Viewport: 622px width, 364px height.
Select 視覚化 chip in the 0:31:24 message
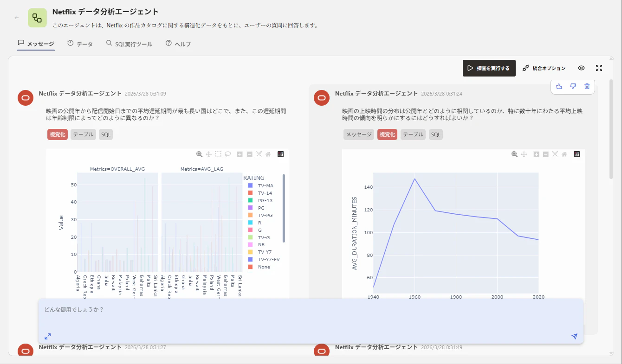[388, 134]
